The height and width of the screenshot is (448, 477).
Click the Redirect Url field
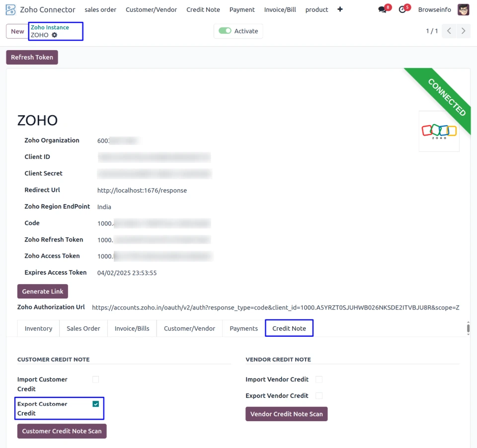(x=142, y=190)
